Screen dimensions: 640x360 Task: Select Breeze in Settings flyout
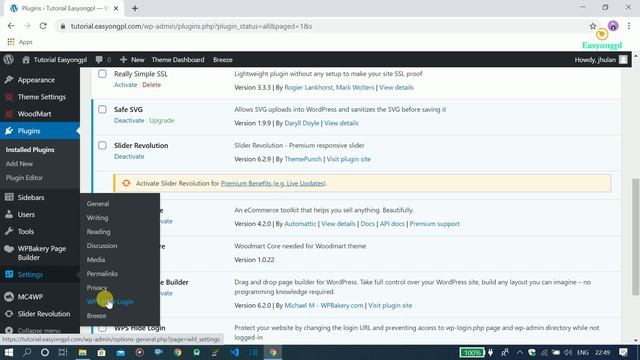[x=96, y=316]
